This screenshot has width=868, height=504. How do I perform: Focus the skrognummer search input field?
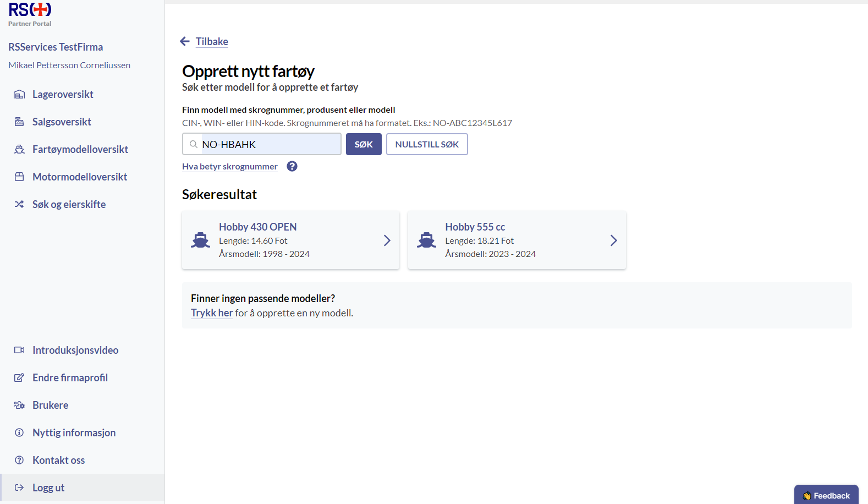[x=270, y=144]
